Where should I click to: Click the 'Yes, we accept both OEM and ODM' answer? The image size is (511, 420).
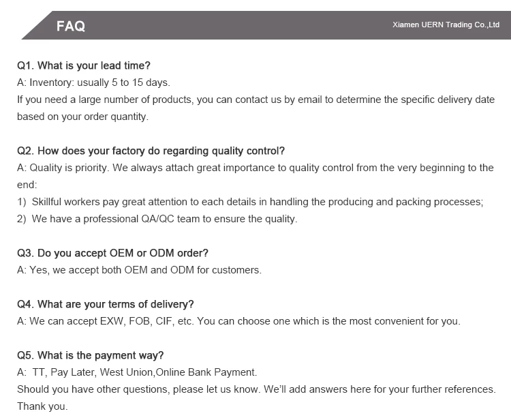coord(139,270)
